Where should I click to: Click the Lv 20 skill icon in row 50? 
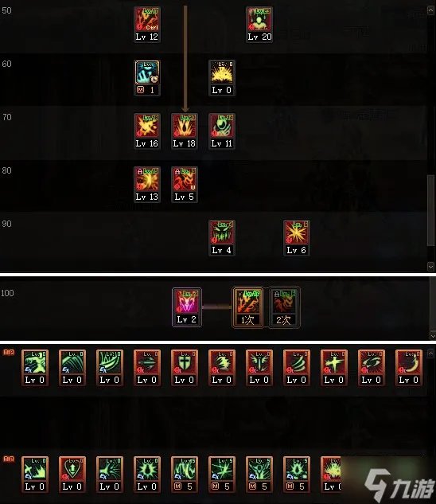[259, 25]
